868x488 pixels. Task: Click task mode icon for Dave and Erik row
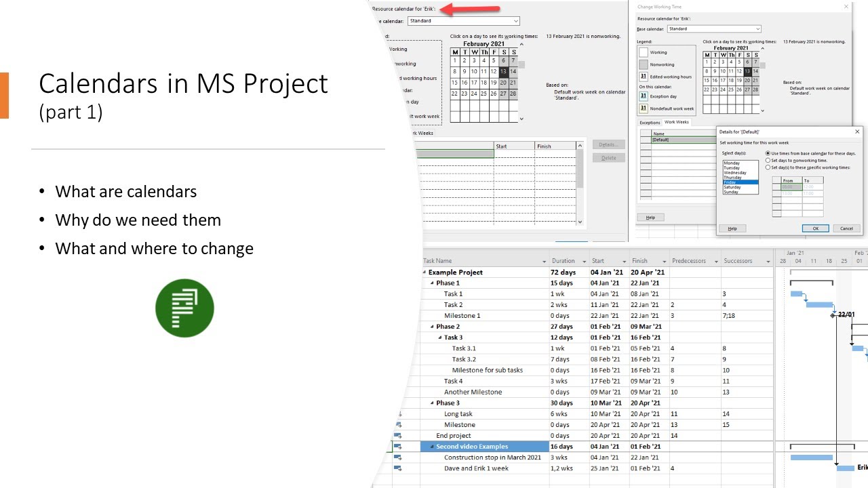click(x=398, y=468)
